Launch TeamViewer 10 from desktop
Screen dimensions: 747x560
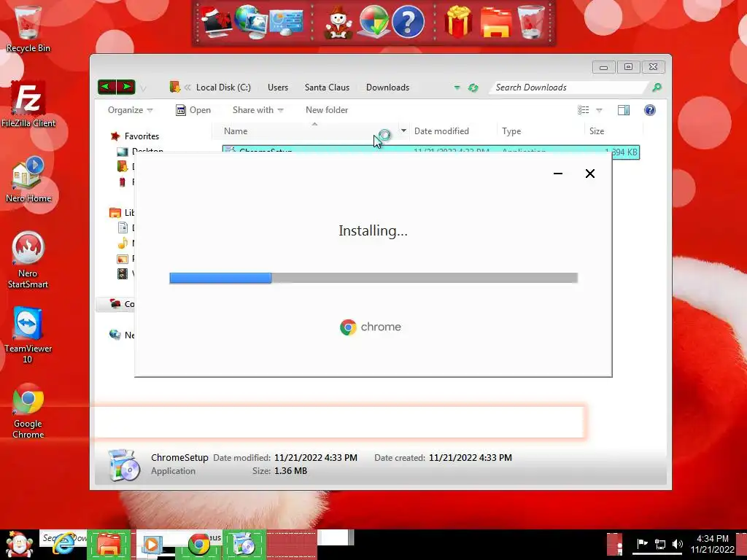click(28, 335)
